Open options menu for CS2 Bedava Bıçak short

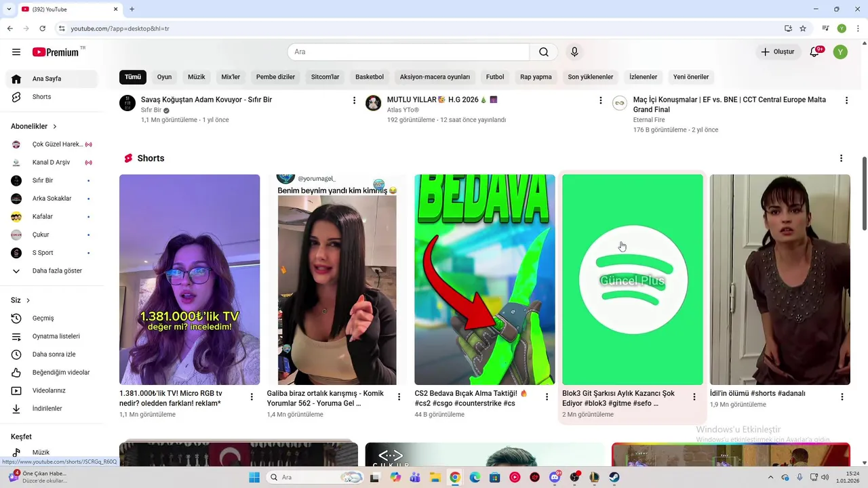pos(547,397)
